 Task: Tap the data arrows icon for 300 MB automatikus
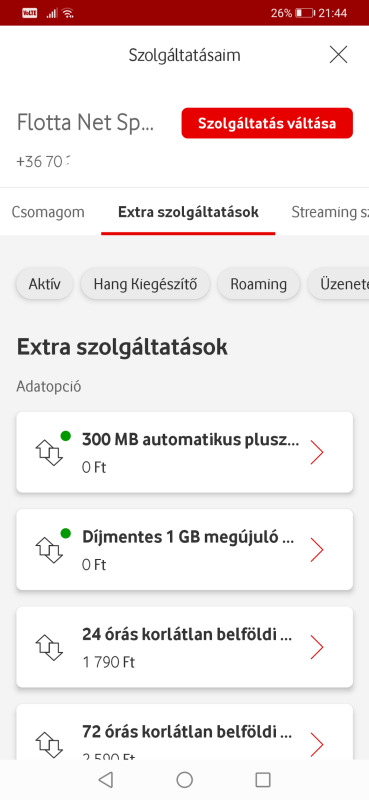[x=49, y=453]
